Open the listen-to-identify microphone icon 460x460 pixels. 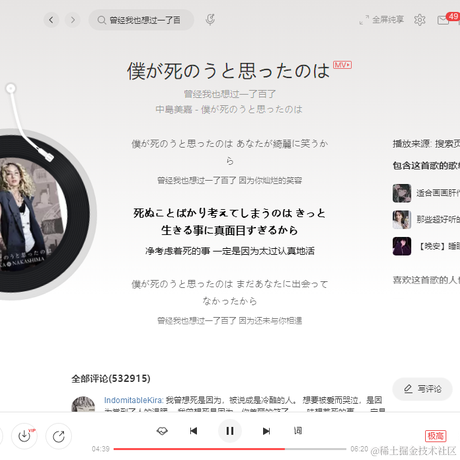point(210,20)
